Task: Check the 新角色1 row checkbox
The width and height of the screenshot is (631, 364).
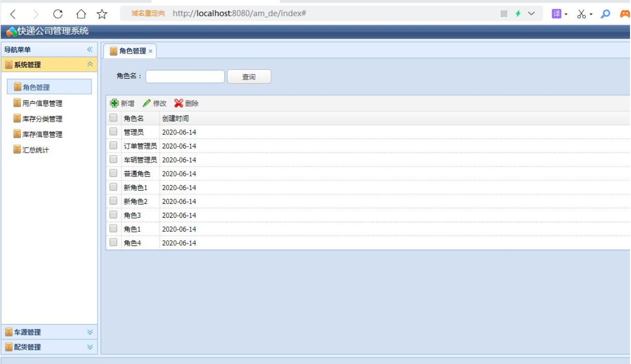Action: [113, 187]
